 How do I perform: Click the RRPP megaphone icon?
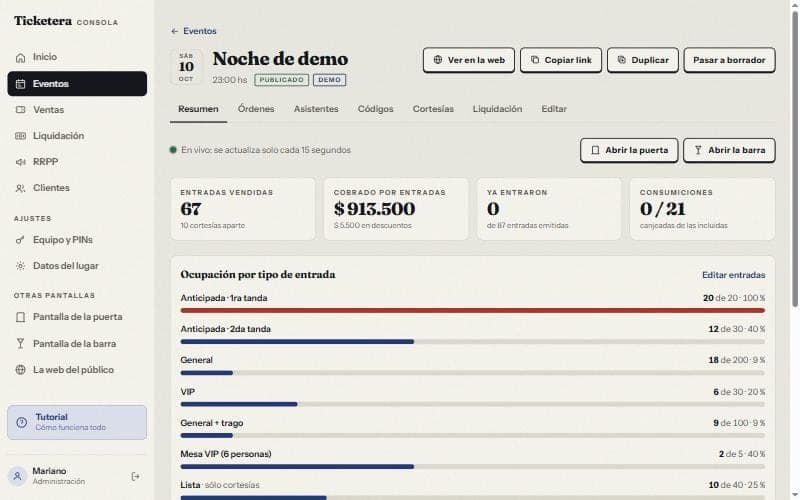[x=20, y=162]
